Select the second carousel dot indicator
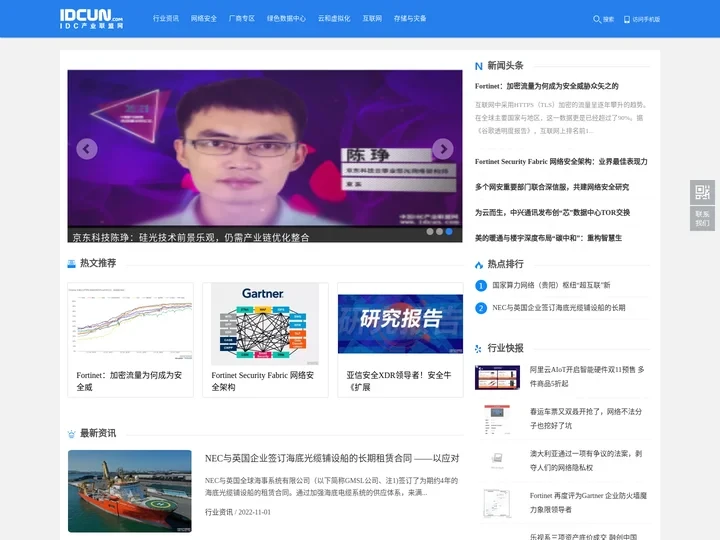This screenshot has height=540, width=720. (439, 231)
